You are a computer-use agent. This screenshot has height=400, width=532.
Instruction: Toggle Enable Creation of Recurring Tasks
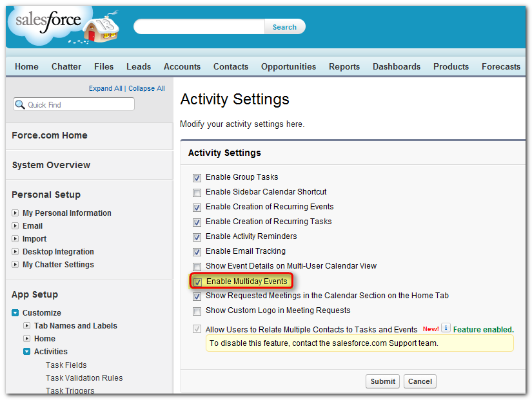click(x=197, y=222)
